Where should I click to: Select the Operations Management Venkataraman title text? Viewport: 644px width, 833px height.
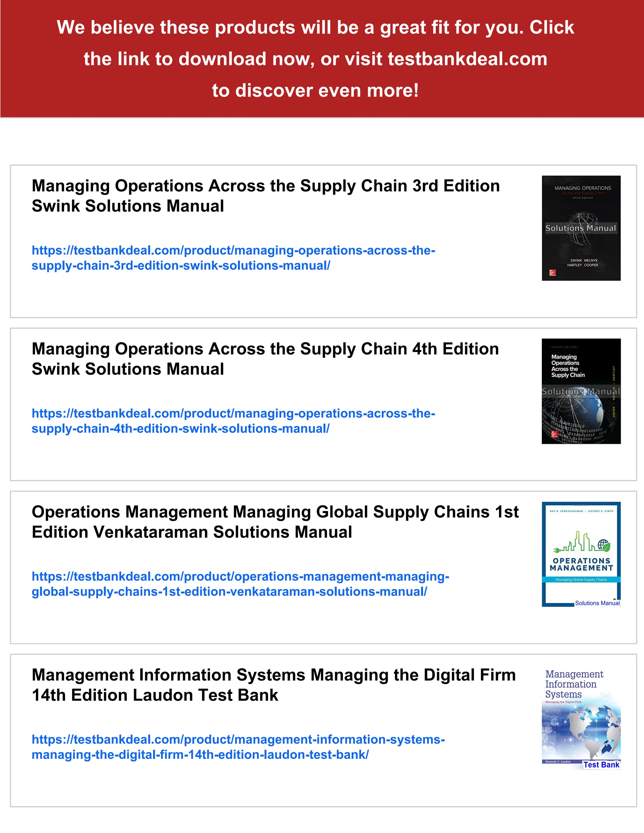(275, 522)
